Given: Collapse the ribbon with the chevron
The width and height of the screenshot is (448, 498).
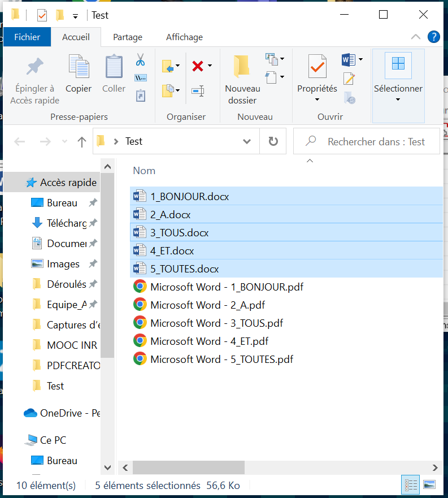Looking at the screenshot, I should pos(416,37).
